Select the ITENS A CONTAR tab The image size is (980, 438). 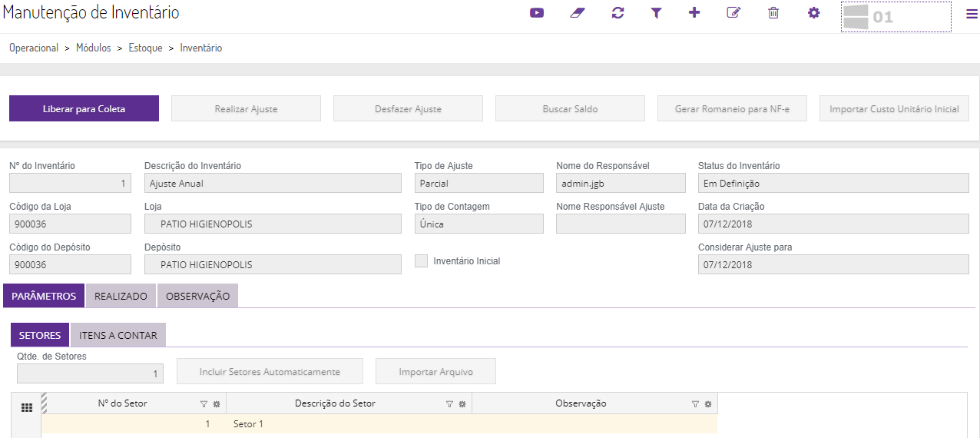pos(118,335)
